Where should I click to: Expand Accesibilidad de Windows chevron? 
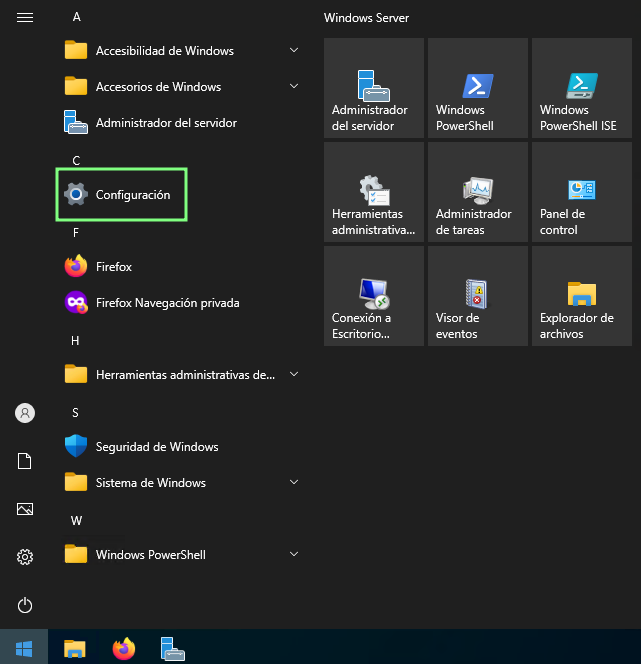click(294, 50)
